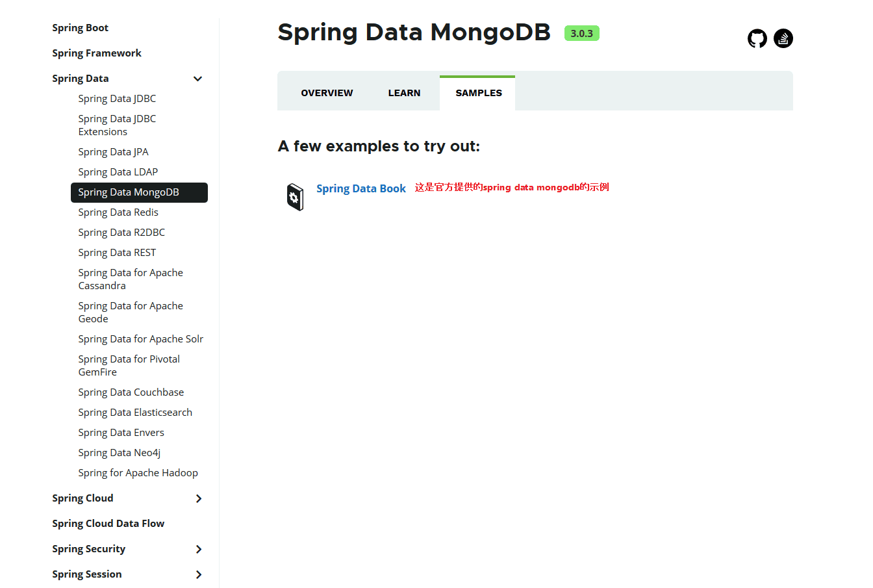Open the Stack Overflow icon
The height and width of the screenshot is (588, 873).
783,38
